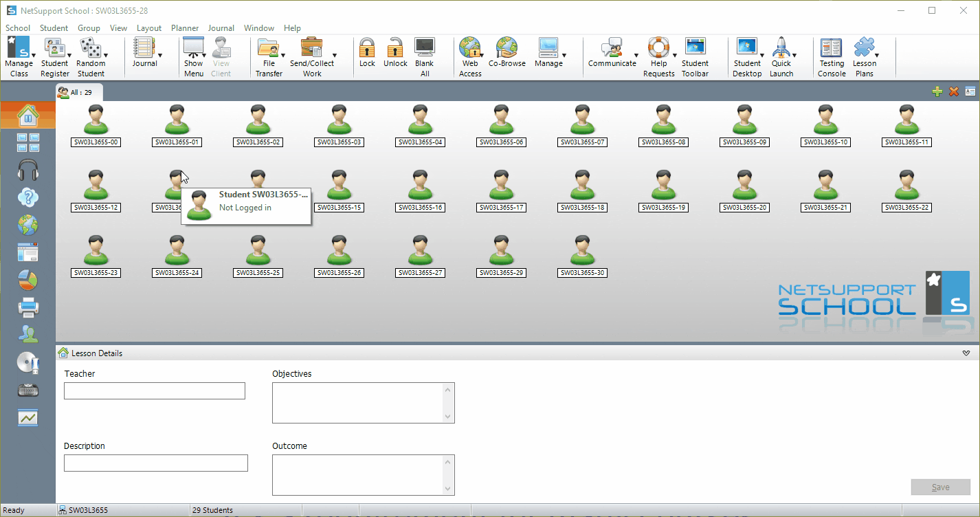Expand Communicate dropdown arrow
This screenshot has height=517, width=980.
(x=636, y=55)
